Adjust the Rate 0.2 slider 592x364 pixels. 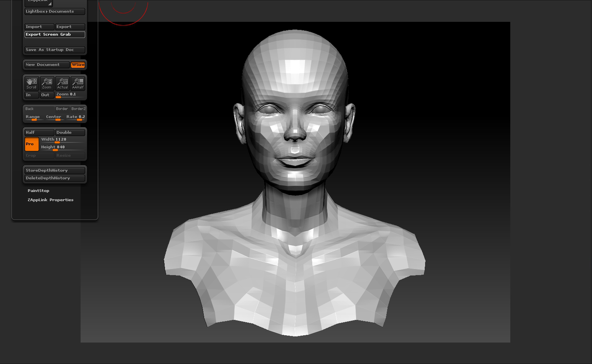(76, 117)
